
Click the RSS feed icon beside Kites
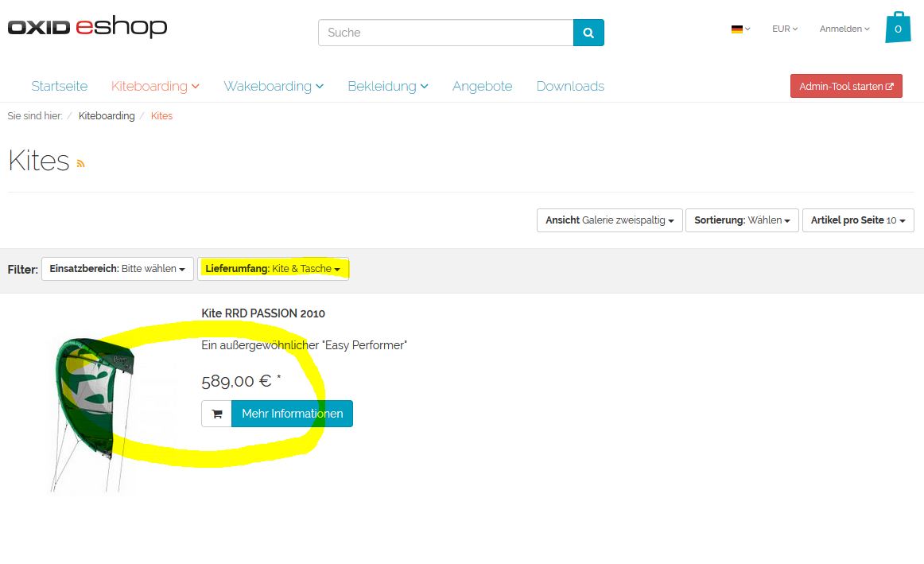click(x=80, y=164)
